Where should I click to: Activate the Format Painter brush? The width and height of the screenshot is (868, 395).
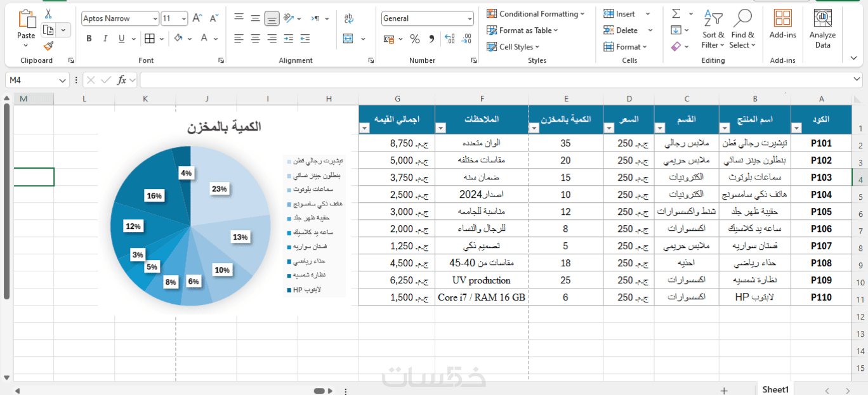pyautogui.click(x=49, y=46)
